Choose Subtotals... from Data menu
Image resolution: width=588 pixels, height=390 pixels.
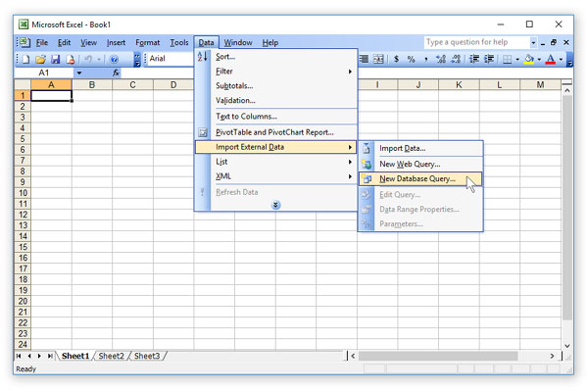(276, 86)
